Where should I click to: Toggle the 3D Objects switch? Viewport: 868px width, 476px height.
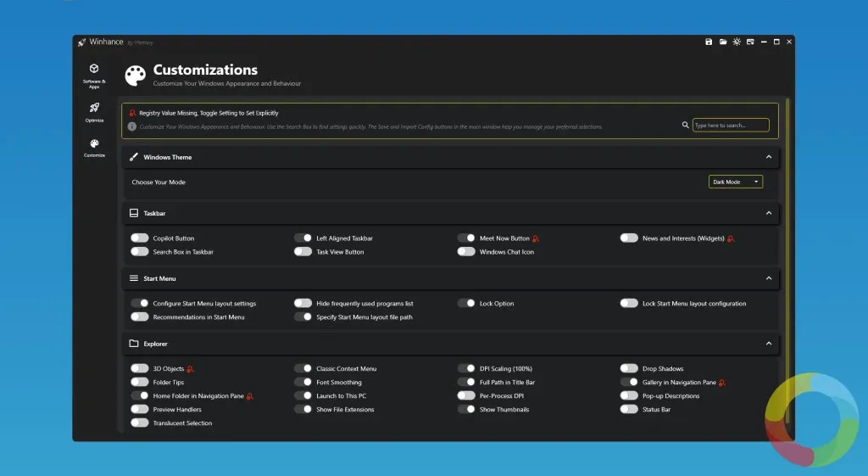[x=140, y=368]
